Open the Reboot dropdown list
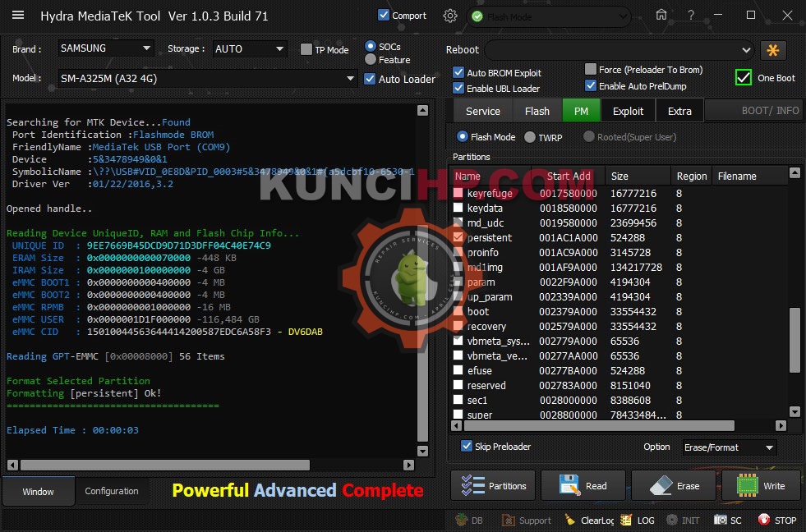Viewport: 806px width, 532px height. click(x=619, y=50)
